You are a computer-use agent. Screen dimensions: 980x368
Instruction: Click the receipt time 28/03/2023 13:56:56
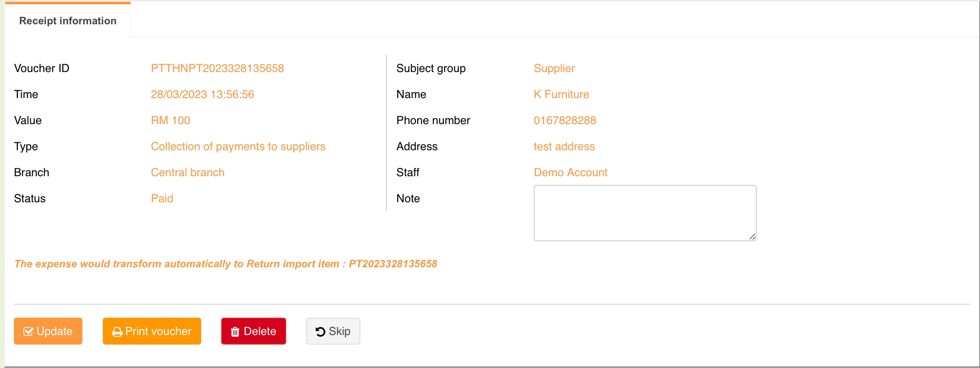click(202, 95)
